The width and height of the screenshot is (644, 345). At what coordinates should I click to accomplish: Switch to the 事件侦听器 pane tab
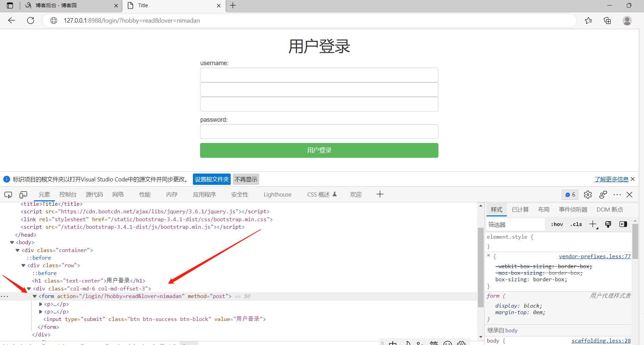[x=573, y=210]
